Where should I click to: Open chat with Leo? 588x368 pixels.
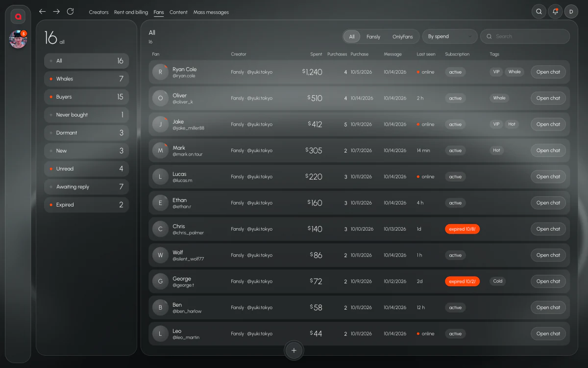point(548,334)
